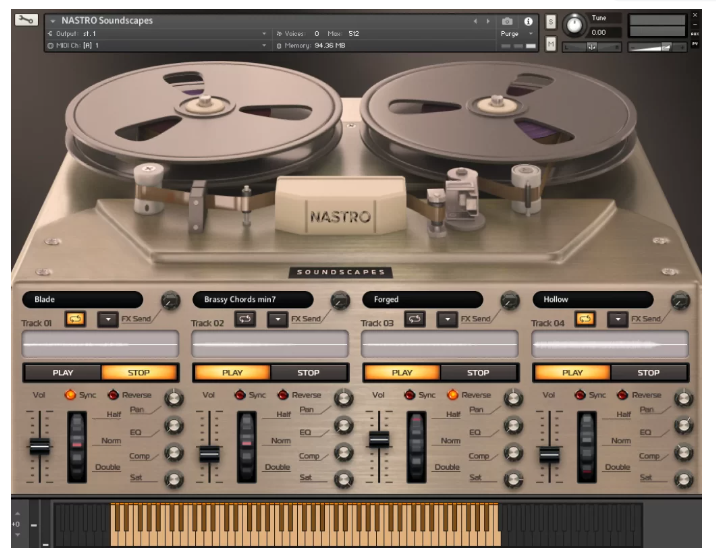Toggle Reverse LED on Track 03
This screenshot has width=716, height=556.
pyautogui.click(x=453, y=395)
